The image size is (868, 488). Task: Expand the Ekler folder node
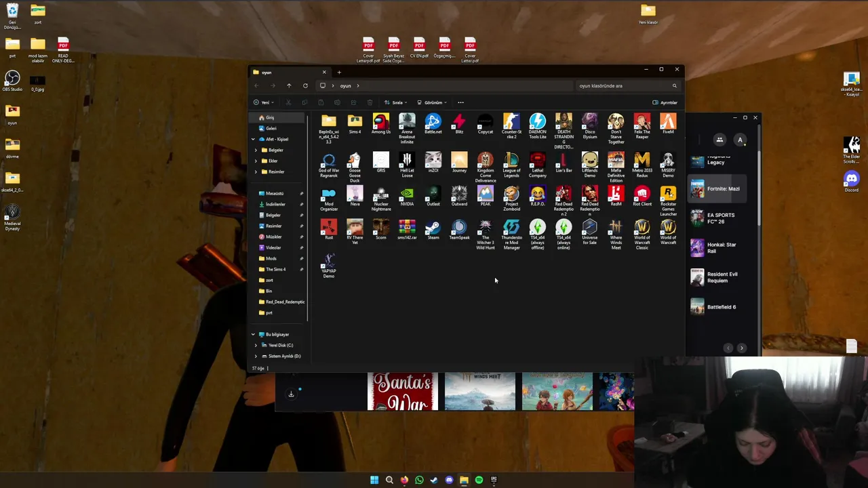[x=256, y=161]
